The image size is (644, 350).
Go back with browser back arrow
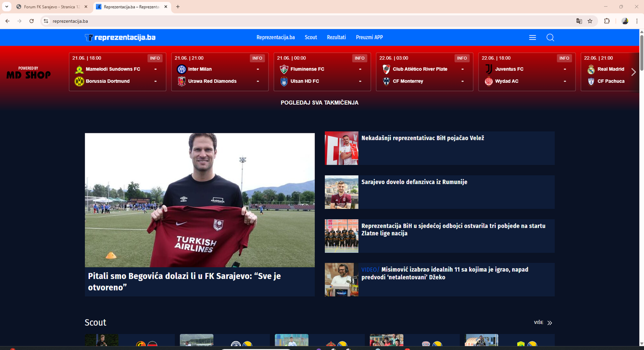7,21
